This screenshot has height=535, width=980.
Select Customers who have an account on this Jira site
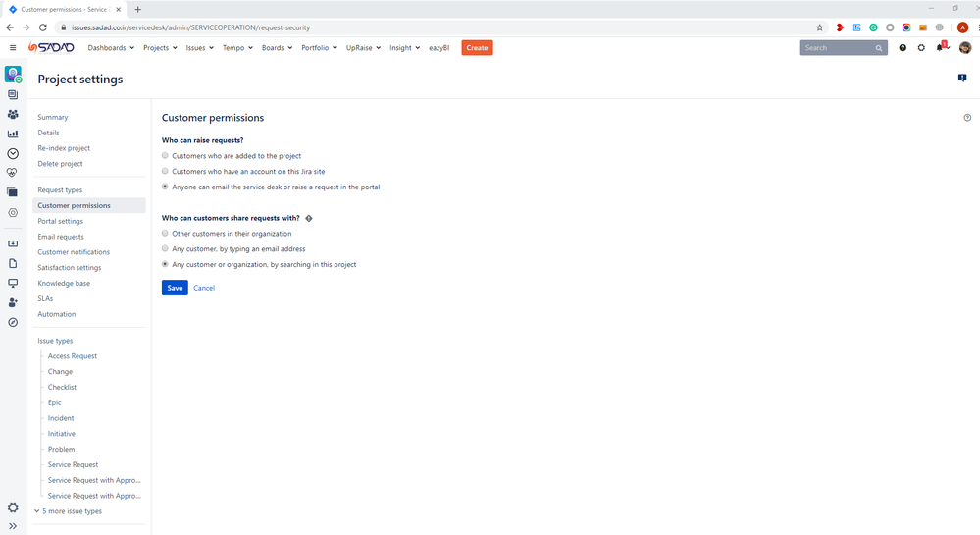165,171
